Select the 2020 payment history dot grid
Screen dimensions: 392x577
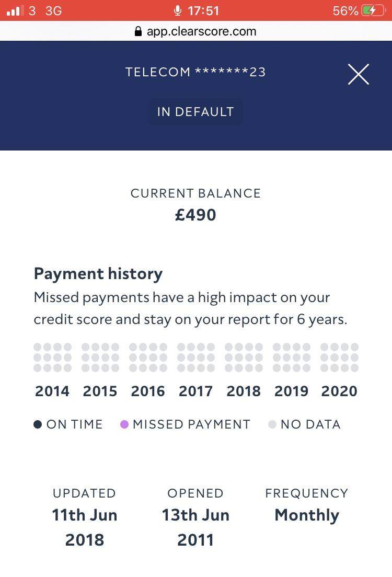339,357
